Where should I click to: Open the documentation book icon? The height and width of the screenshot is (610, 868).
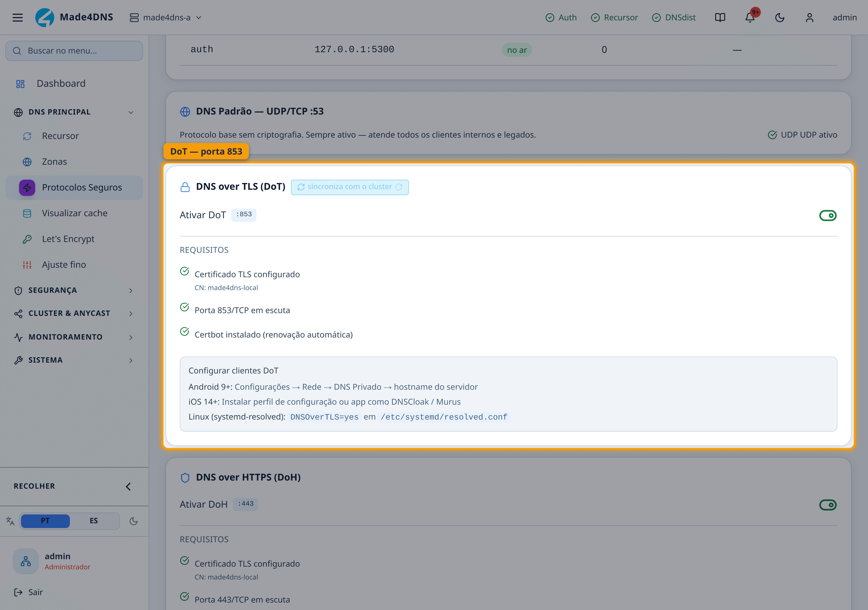pos(720,17)
